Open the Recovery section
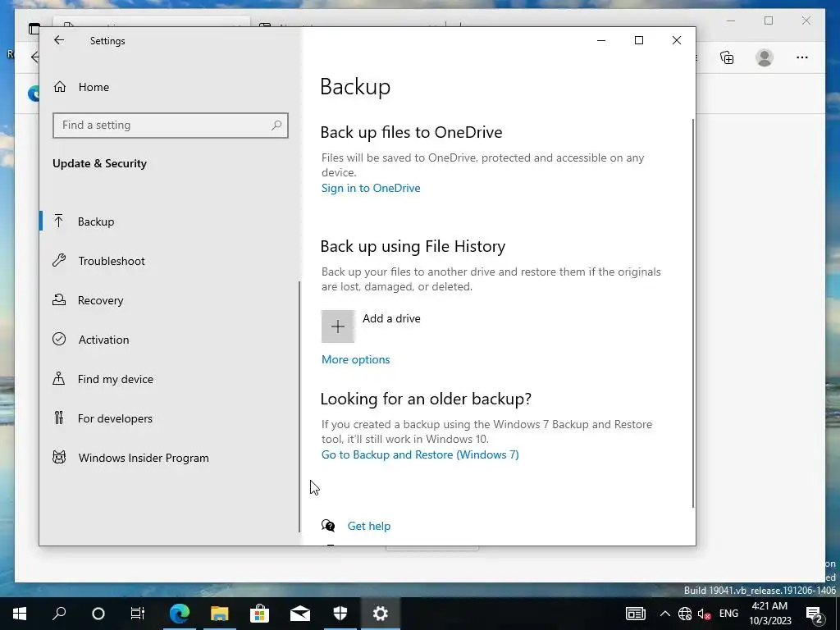Screen dimensions: 840x630 pos(170,300)
